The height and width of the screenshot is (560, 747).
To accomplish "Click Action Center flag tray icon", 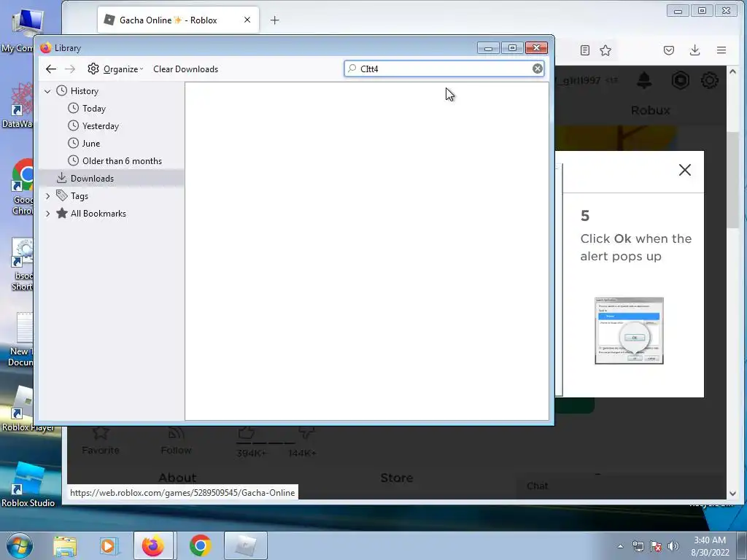I will (656, 546).
